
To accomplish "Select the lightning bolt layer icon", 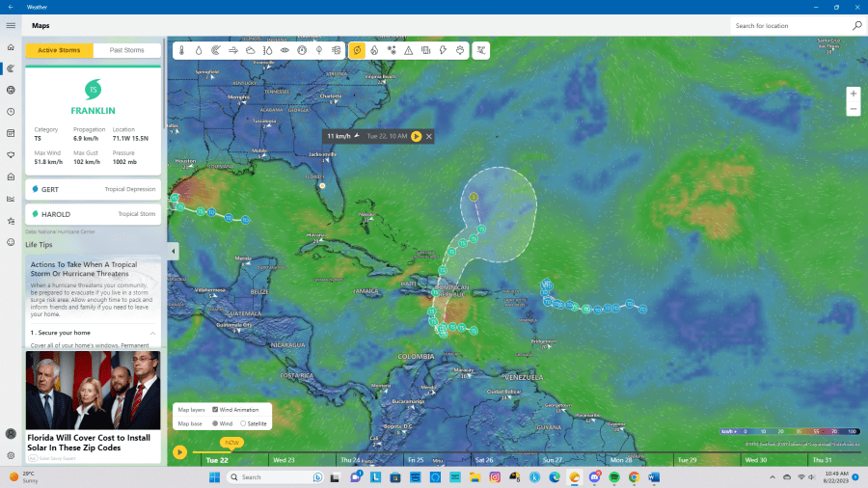I will [x=444, y=50].
